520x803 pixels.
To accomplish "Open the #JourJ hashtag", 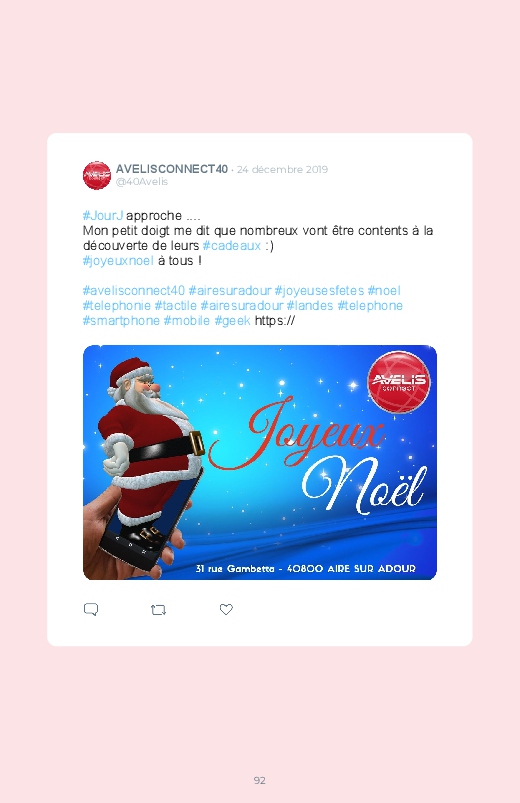I will (x=103, y=216).
